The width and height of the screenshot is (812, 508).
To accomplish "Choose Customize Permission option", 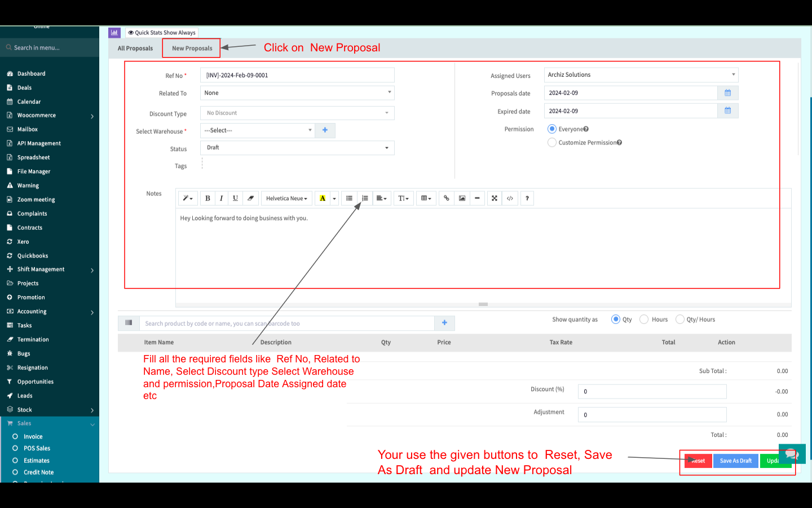I will pos(552,143).
